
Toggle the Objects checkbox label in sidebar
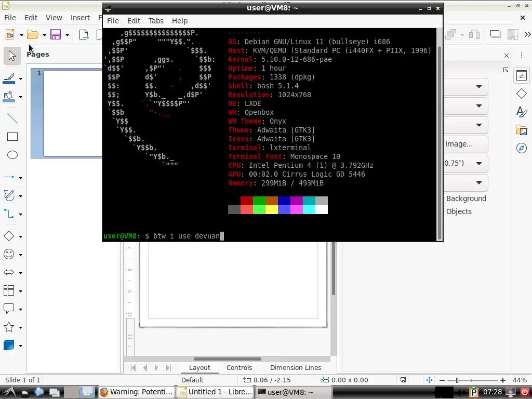(459, 211)
